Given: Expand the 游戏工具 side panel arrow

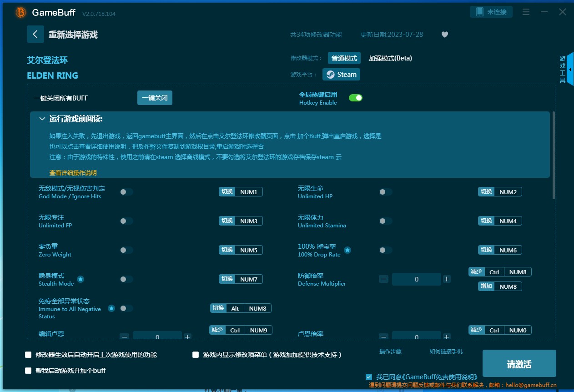Looking at the screenshot, I should [570, 70].
